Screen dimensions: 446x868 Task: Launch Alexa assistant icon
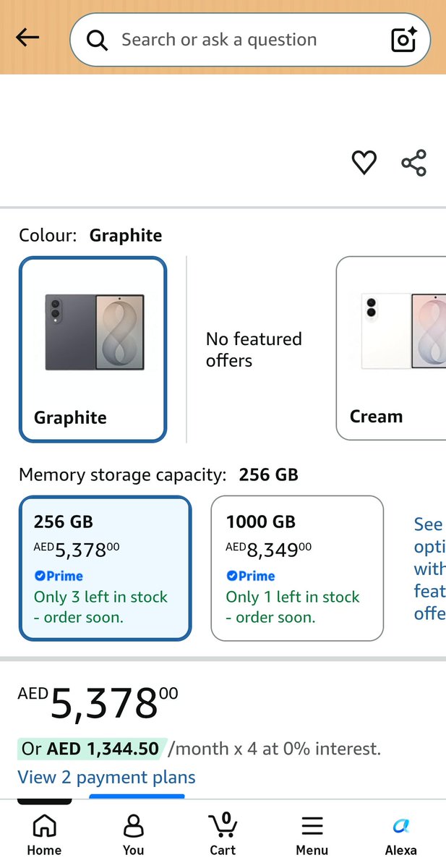click(400, 835)
